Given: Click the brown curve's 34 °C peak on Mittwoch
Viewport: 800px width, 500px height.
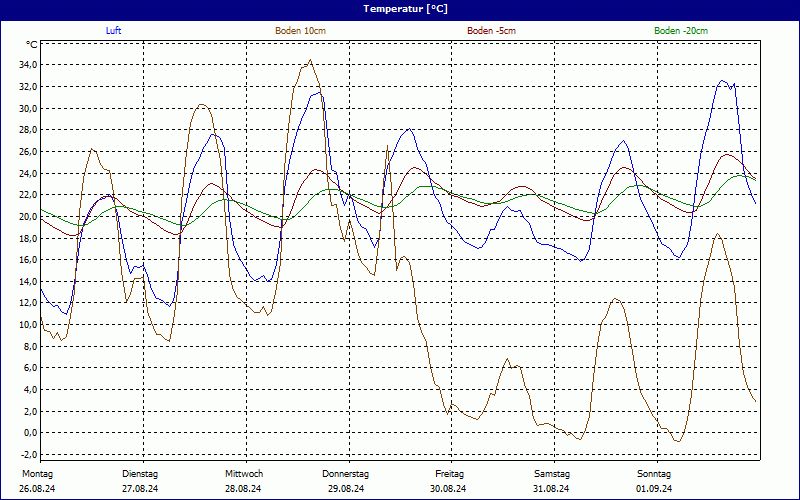Looking at the screenshot, I should pyautogui.click(x=310, y=60).
